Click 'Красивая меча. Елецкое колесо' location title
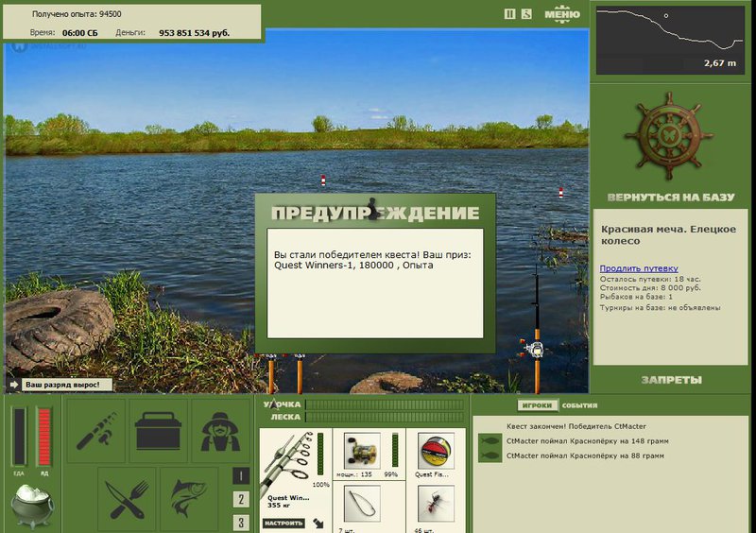 coord(668,235)
